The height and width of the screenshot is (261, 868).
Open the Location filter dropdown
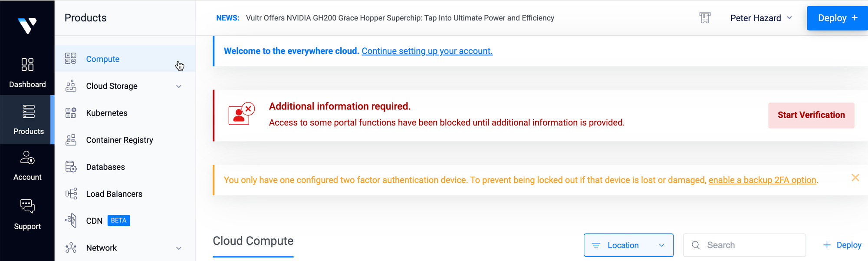point(628,245)
